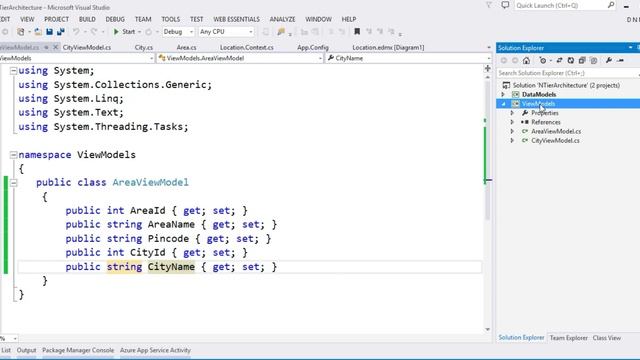Open the VIEW menu
Viewport: 640px width, 360px height.
coord(27,19)
